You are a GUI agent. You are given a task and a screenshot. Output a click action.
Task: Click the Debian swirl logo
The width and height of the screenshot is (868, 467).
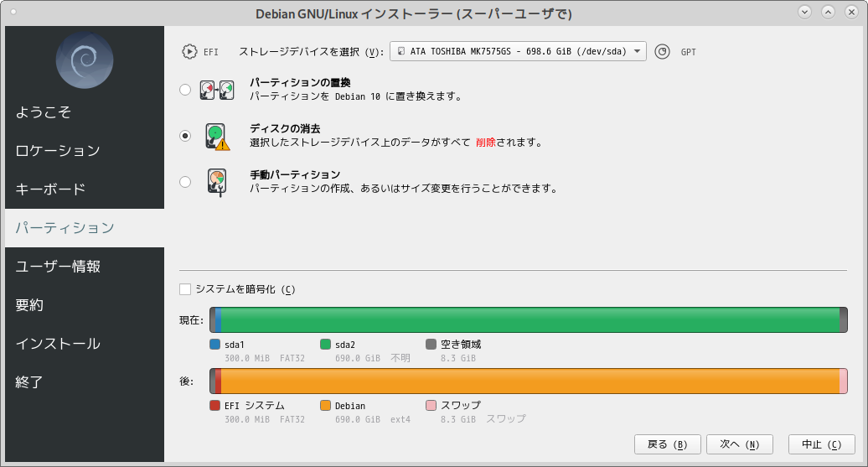(x=85, y=60)
